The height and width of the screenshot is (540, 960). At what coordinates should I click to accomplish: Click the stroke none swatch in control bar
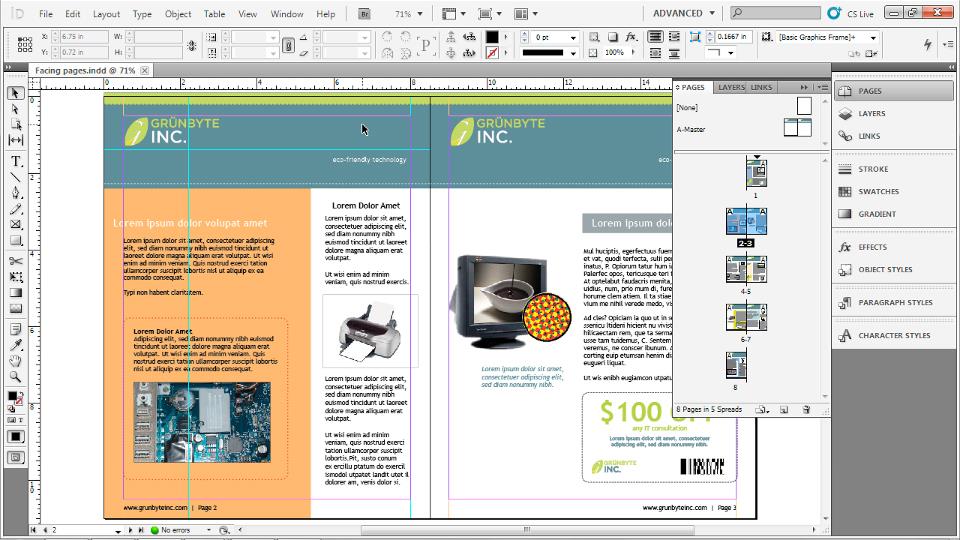492,53
